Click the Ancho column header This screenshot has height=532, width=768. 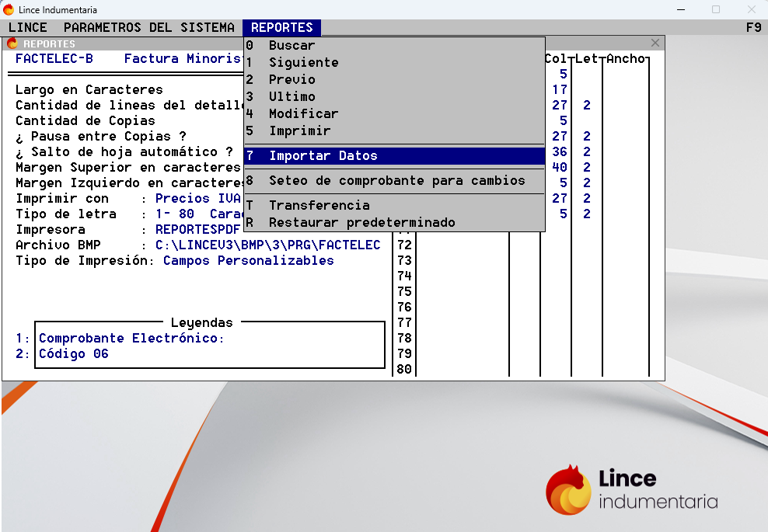[x=626, y=59]
